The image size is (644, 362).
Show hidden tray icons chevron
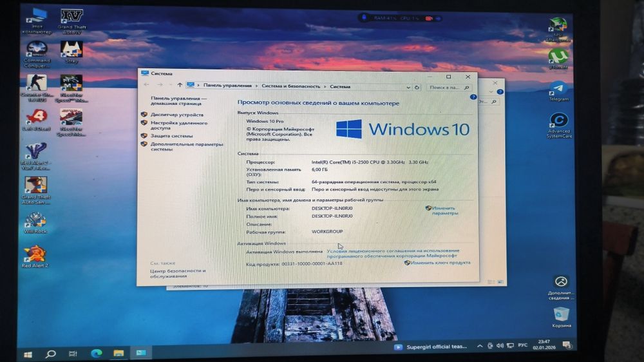(x=479, y=346)
